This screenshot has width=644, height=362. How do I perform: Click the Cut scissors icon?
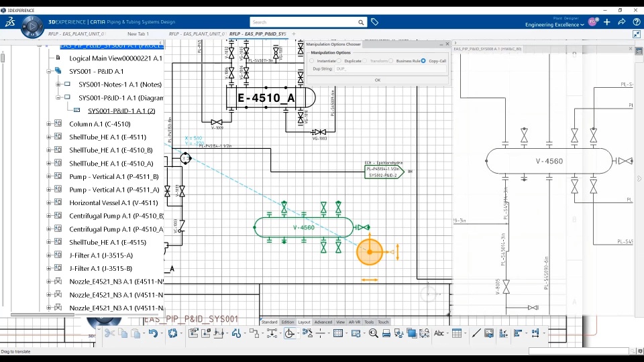click(x=109, y=333)
